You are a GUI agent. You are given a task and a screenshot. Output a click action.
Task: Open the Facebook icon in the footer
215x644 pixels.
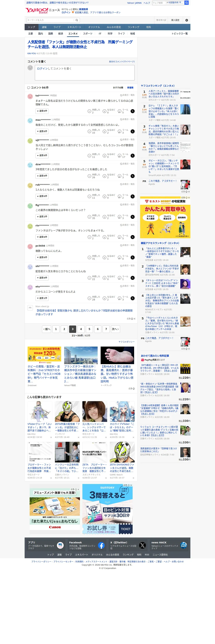point(101,546)
